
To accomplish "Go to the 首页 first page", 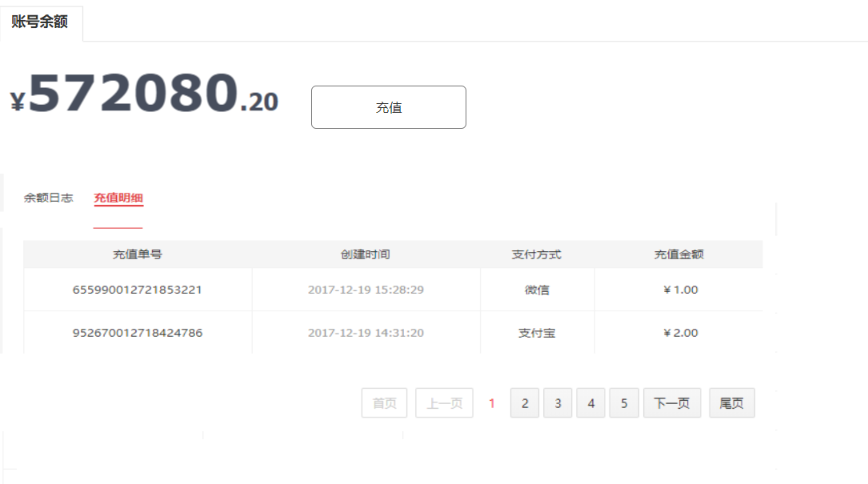I will (384, 402).
